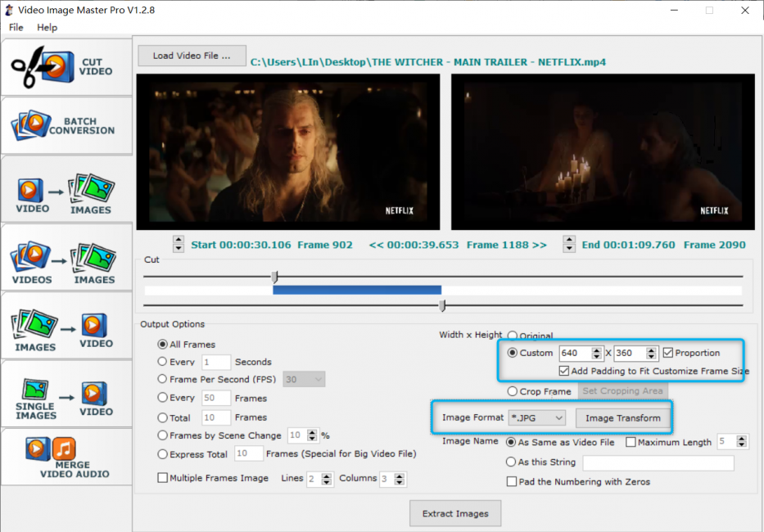This screenshot has width=764, height=532.
Task: Open the Videos to Images mode
Action: tap(66, 260)
